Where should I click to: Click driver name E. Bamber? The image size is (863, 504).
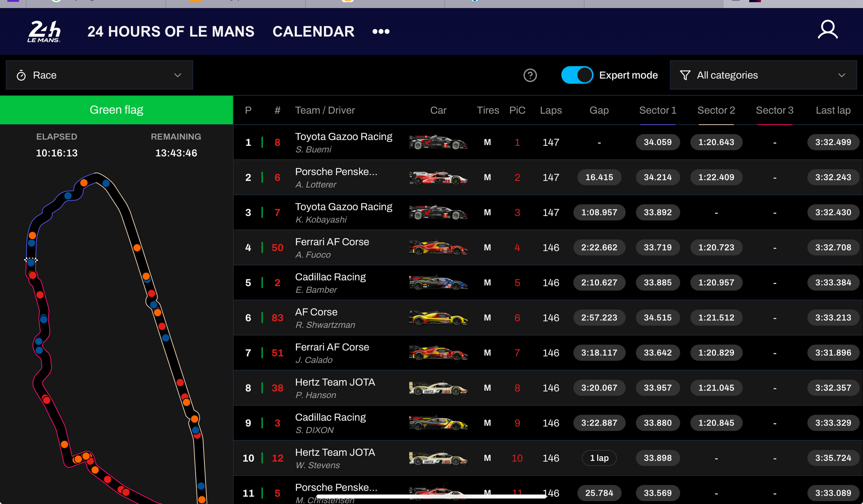(316, 290)
